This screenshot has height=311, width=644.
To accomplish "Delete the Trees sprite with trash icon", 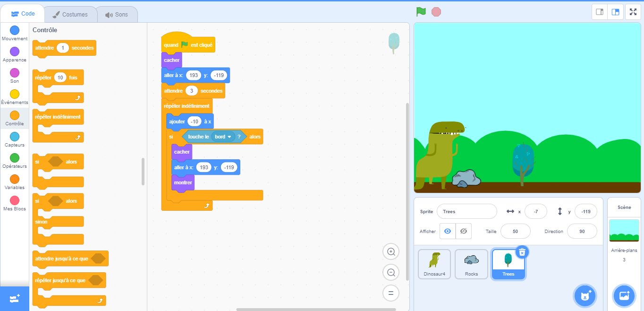I will point(522,252).
